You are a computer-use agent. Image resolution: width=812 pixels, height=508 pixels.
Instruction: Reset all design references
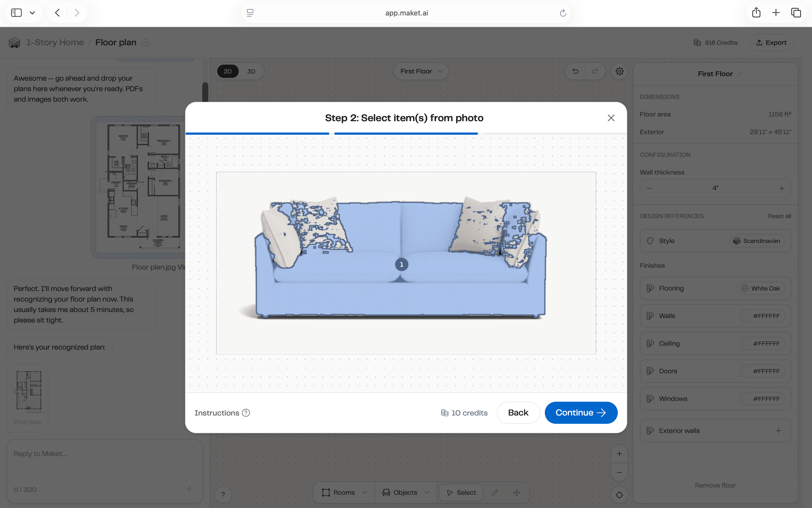[779, 216]
